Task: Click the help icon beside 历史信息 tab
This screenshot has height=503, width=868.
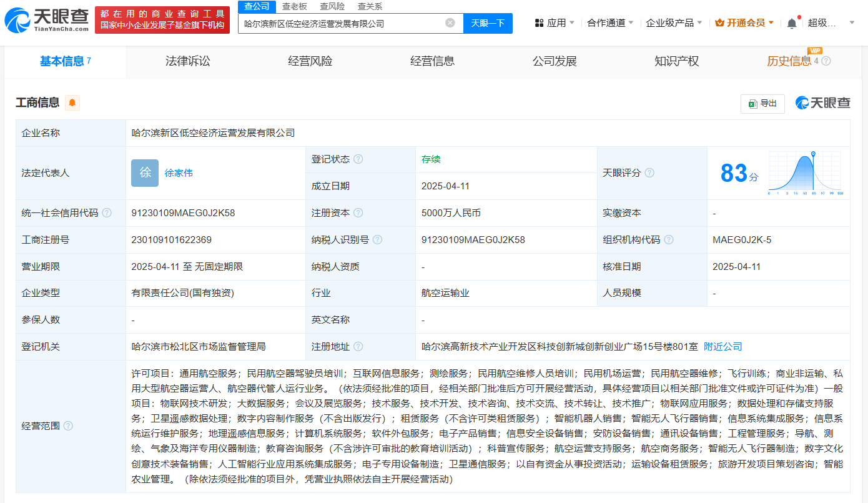Action: click(826, 61)
